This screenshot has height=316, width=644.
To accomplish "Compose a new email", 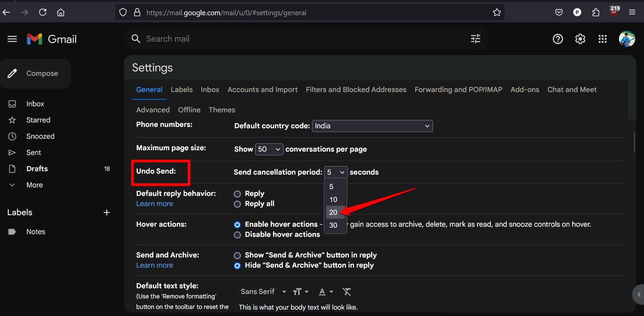I will coord(35,73).
